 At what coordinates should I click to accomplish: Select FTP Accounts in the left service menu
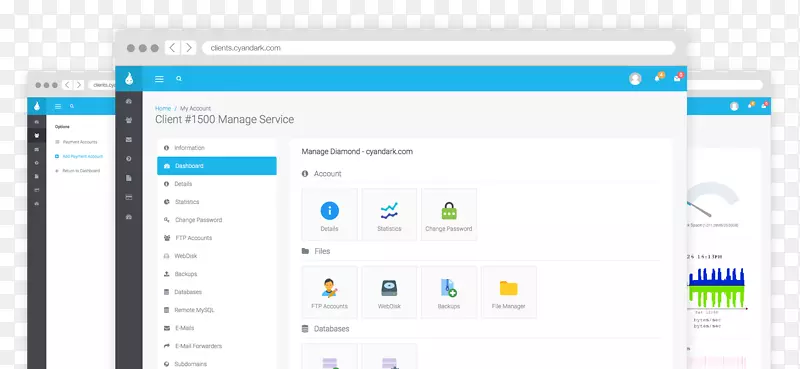(217, 238)
